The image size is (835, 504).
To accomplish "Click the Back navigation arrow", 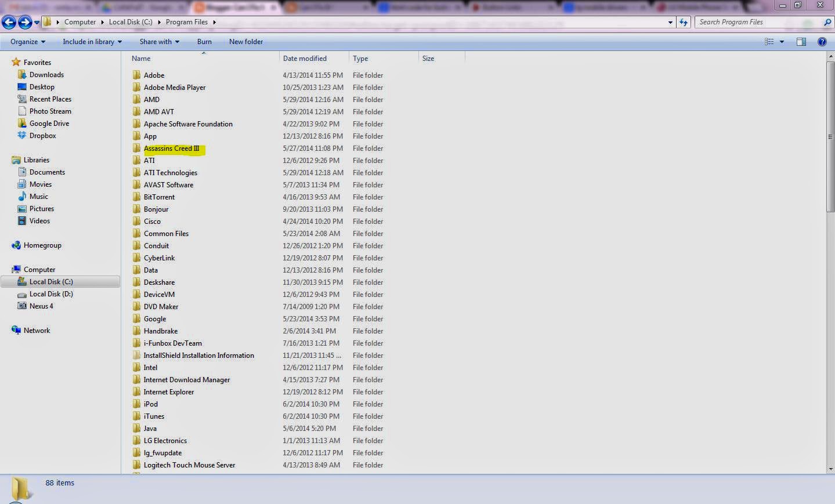I will point(9,23).
